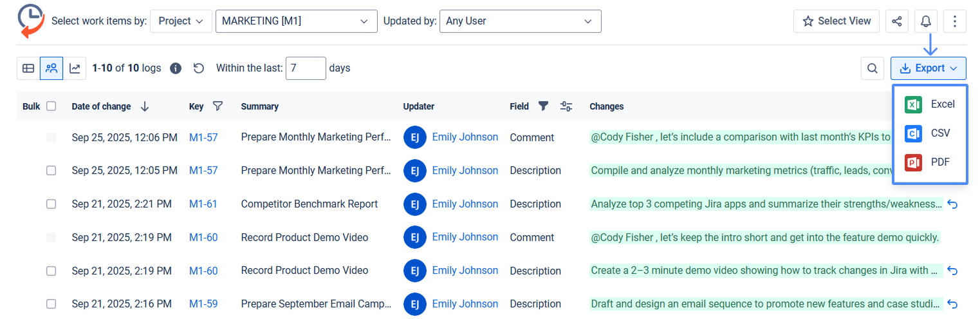The image size is (980, 319).
Task: Switch to the table view icon
Action: click(x=28, y=68)
